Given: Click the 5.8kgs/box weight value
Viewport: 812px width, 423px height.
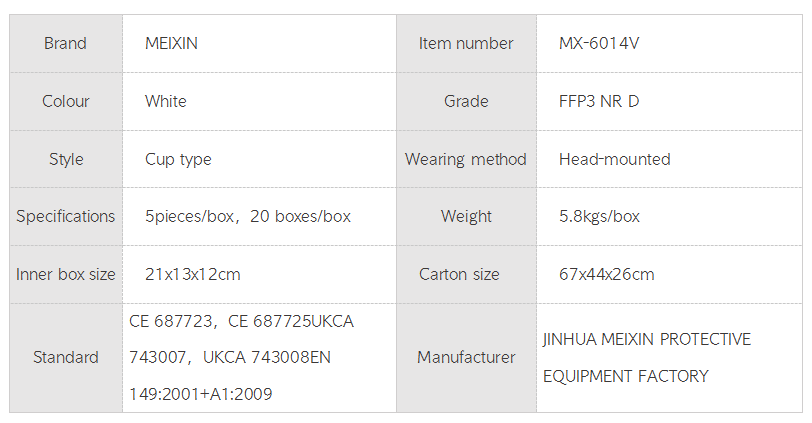Looking at the screenshot, I should (599, 216).
